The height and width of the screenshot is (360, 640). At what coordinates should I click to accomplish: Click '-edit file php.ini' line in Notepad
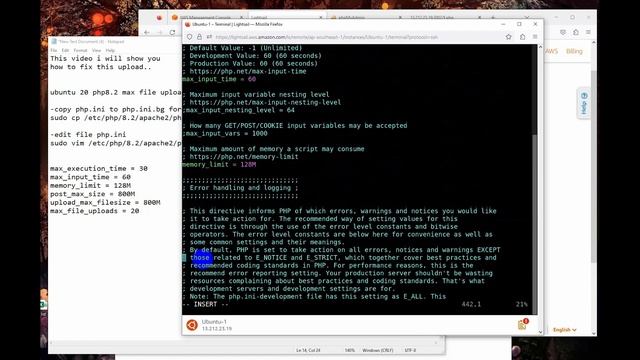(x=88, y=135)
